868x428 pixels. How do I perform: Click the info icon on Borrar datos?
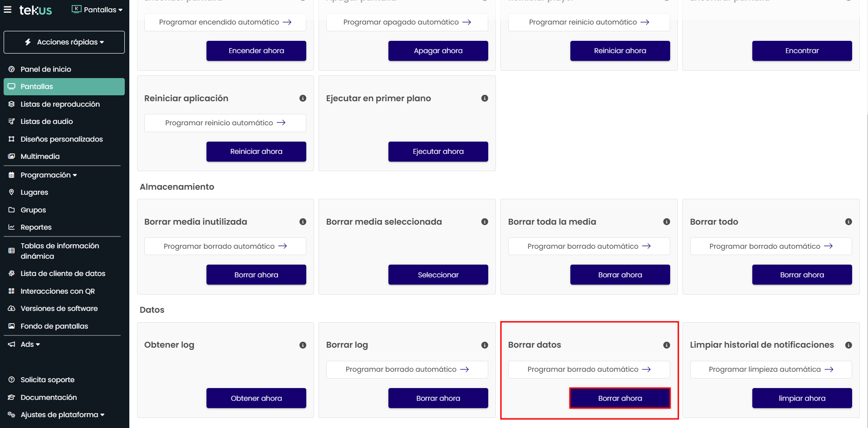[667, 345]
